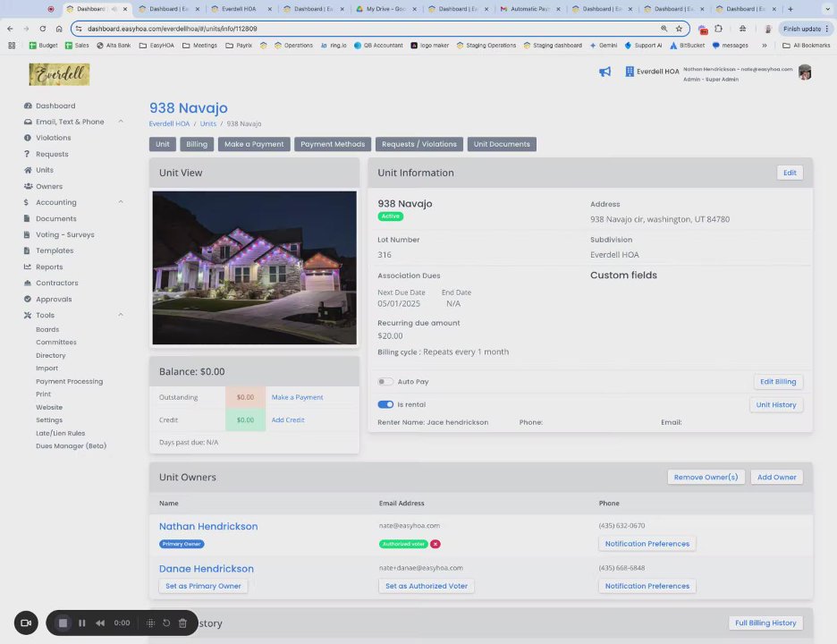This screenshot has height=644, width=837.
Task: Bookmark this page with star icon
Action: tap(679, 29)
